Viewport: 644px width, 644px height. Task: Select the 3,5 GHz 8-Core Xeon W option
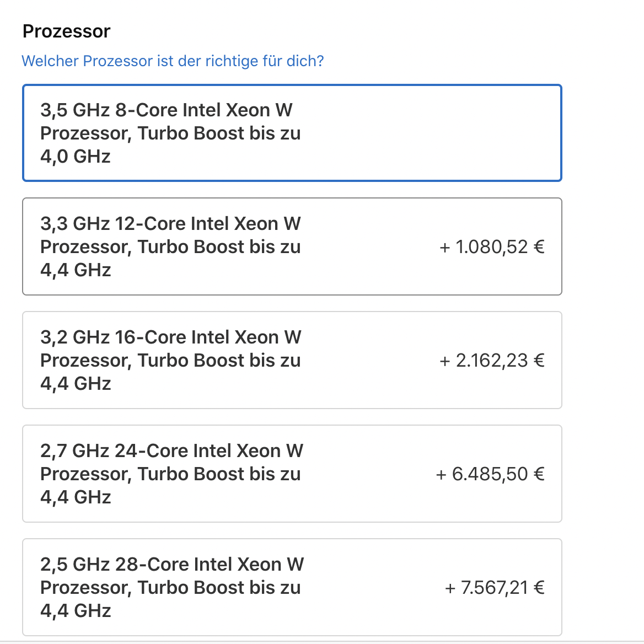[292, 133]
